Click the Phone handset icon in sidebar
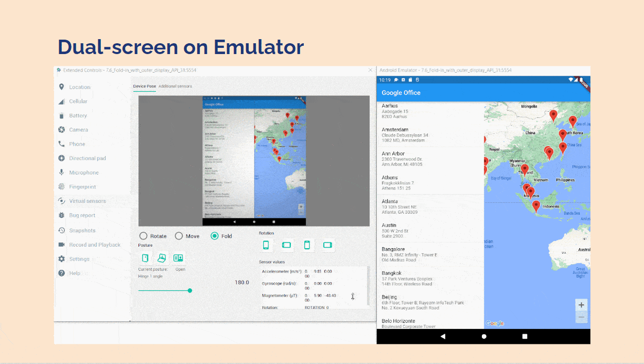Image resolution: width=644 pixels, height=364 pixels. coord(62,144)
